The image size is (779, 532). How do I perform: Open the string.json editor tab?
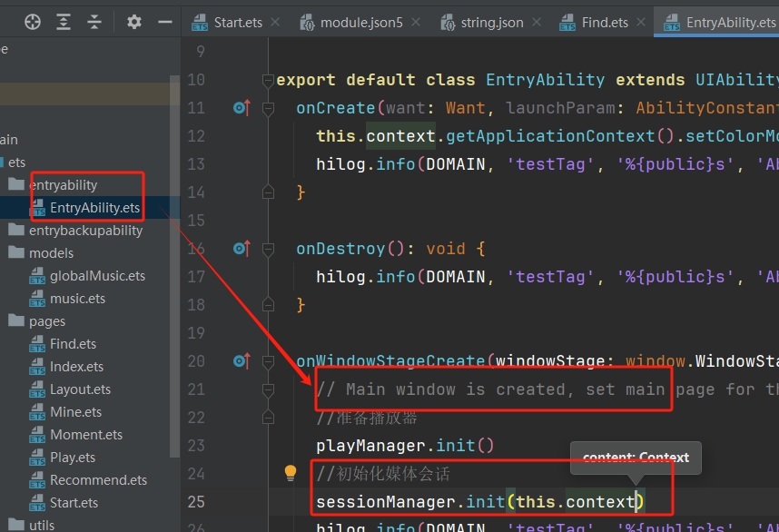[491, 22]
